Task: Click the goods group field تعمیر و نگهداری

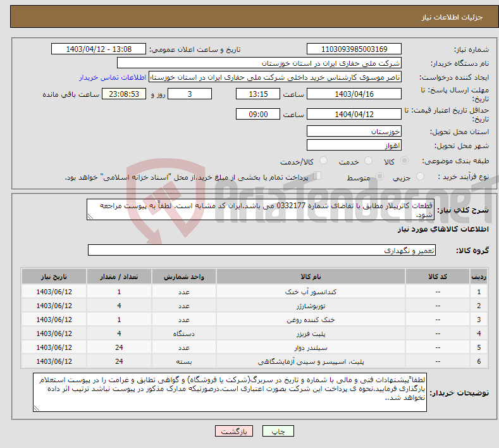Action: 262,251
